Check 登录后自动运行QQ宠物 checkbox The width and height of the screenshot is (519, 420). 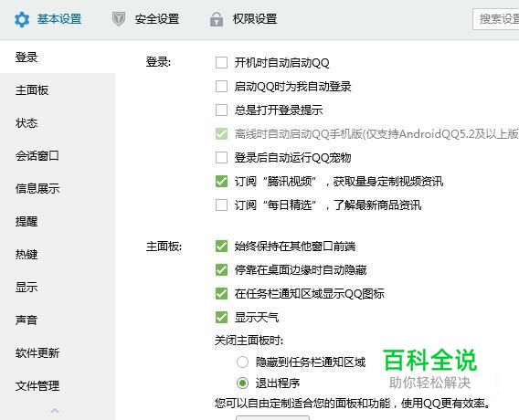pos(221,158)
